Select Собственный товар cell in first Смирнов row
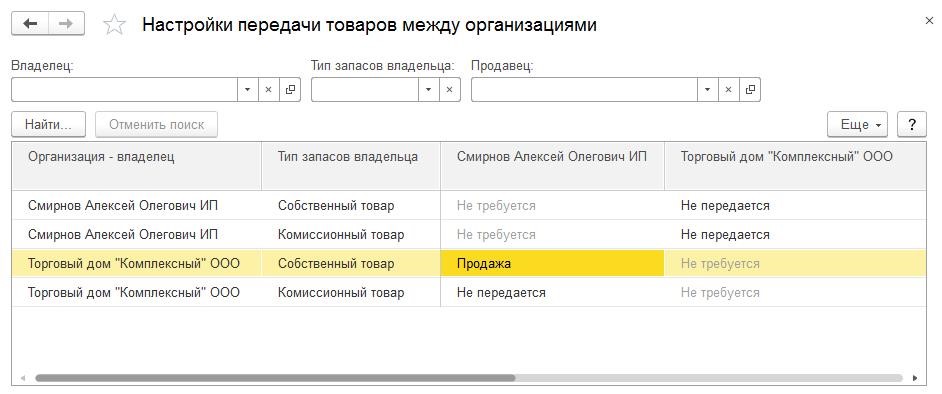Screen dimensions: 942x394 [351, 205]
